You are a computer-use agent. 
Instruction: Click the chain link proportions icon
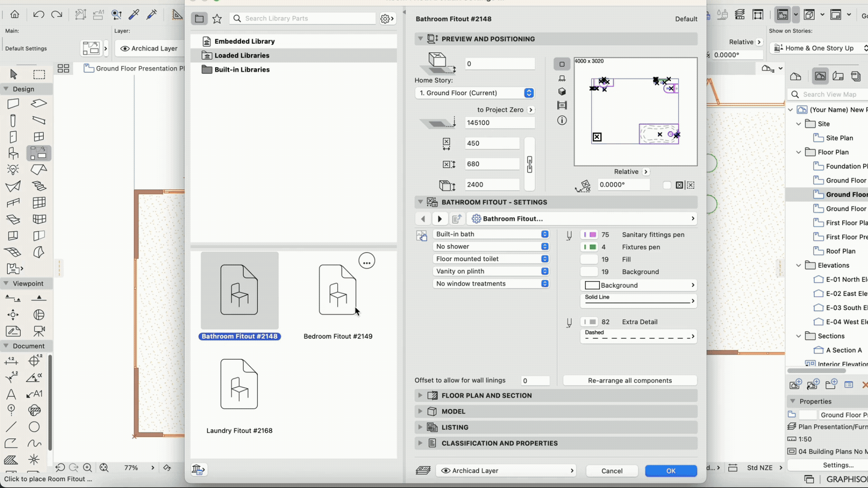529,164
